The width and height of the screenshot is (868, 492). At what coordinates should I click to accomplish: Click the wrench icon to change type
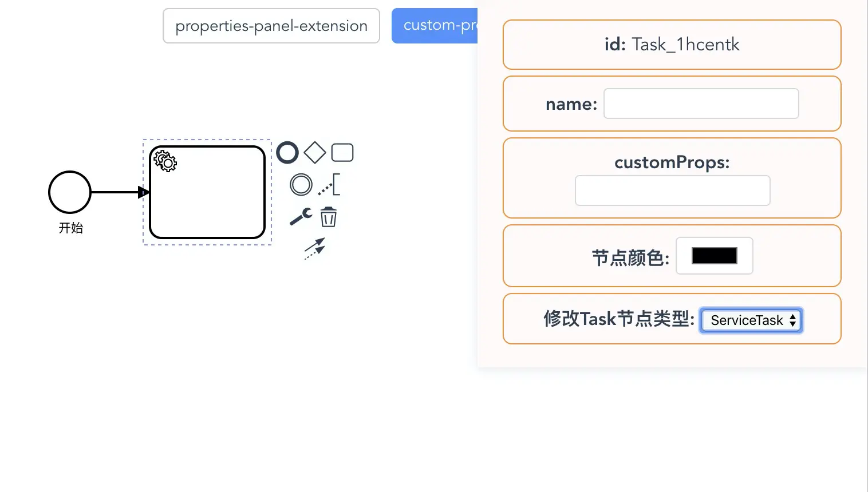tap(301, 217)
